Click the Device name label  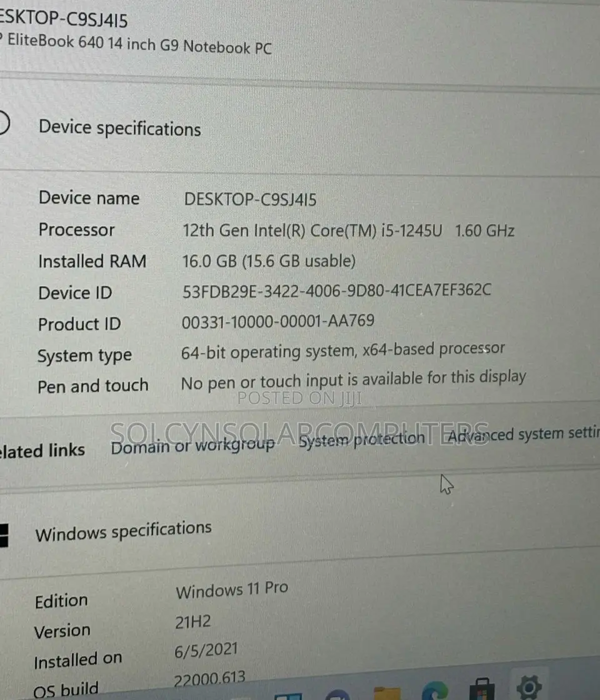pyautogui.click(x=89, y=197)
